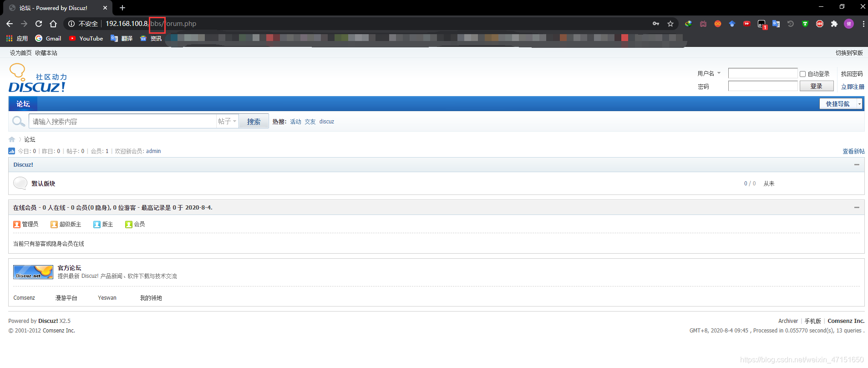868x368 pixels.
Task: Select the 论坛 navigation tab
Action: click(23, 104)
